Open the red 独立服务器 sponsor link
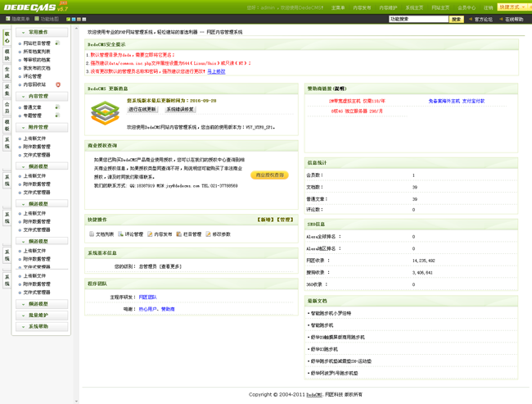Screen dimensions: 532x404 pos(357,111)
